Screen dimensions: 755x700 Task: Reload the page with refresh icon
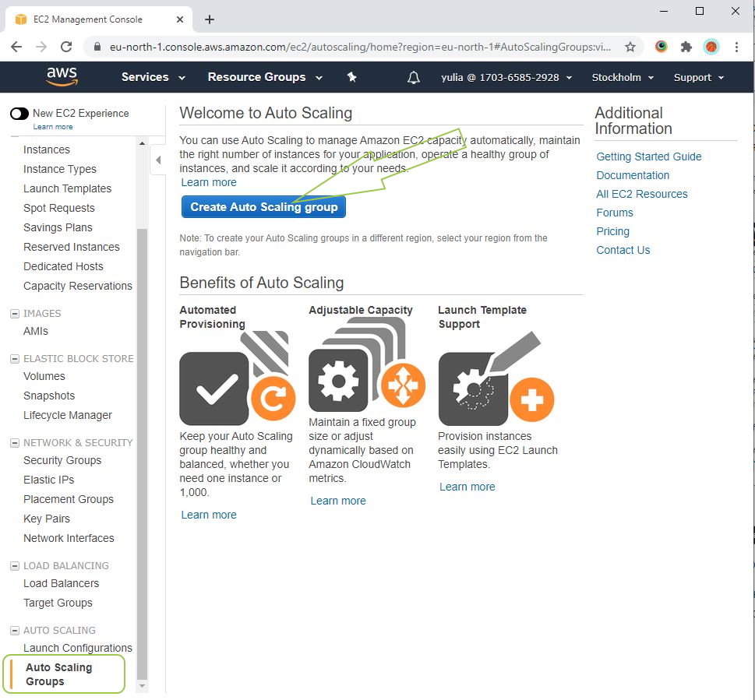click(66, 47)
